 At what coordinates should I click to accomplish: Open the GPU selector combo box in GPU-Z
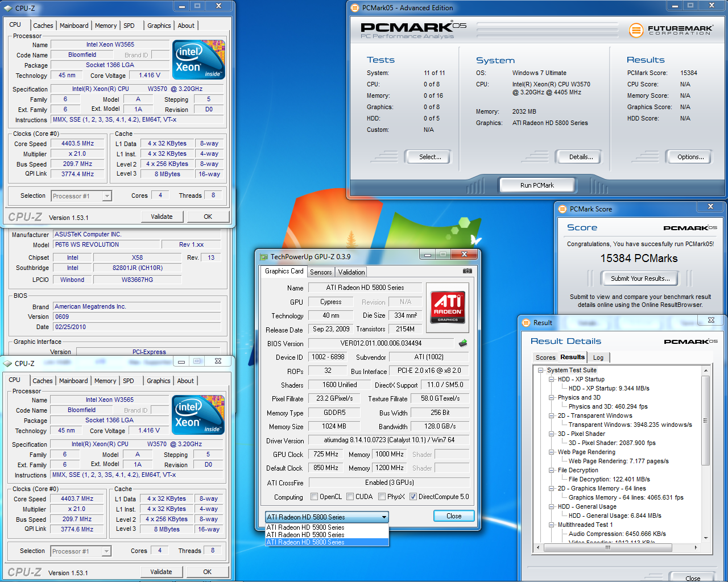point(327,517)
